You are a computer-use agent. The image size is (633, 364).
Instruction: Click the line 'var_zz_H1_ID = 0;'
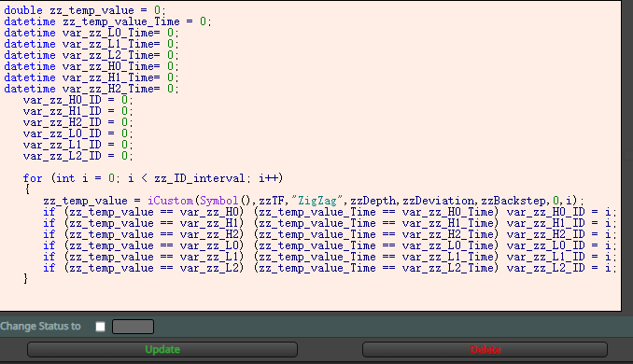(x=77, y=111)
